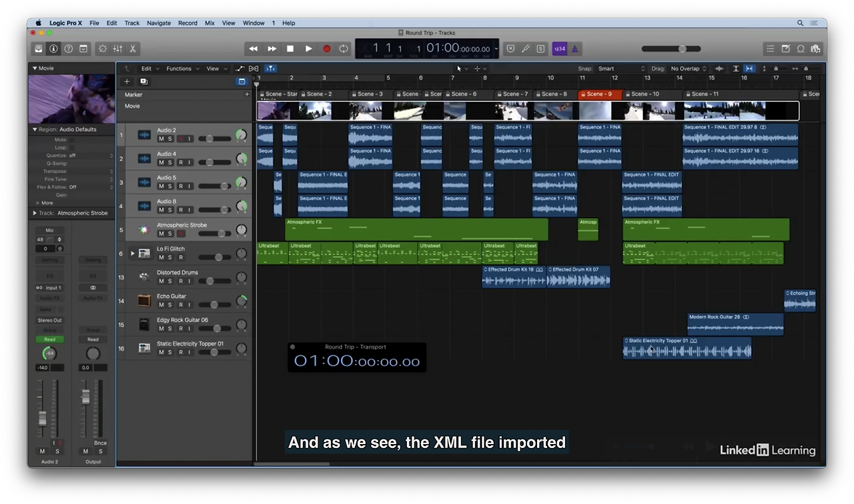Add a new track with plus button
Image resolution: width=854 pixels, height=504 pixels.
[127, 81]
